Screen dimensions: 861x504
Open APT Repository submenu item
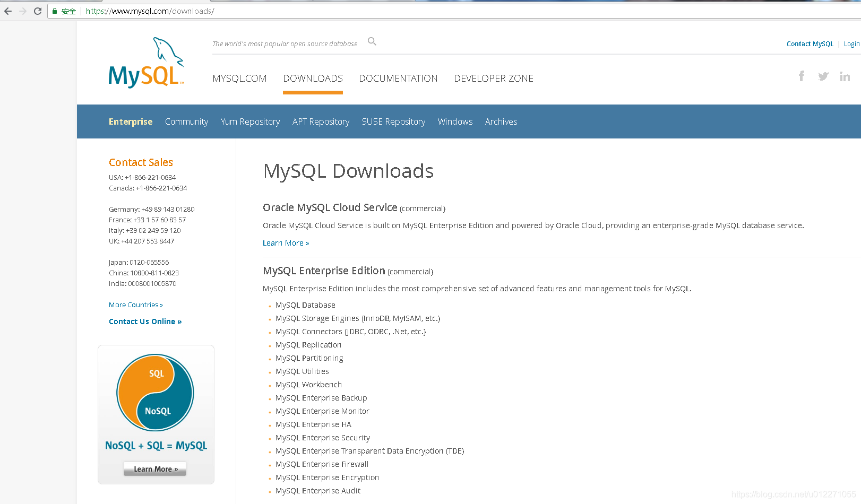(321, 121)
